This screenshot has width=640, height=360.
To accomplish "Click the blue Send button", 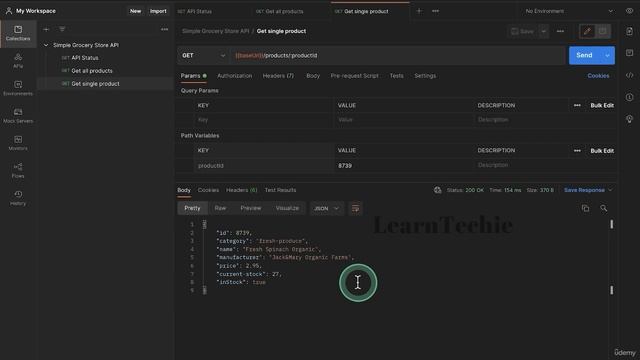I will click(x=584, y=56).
